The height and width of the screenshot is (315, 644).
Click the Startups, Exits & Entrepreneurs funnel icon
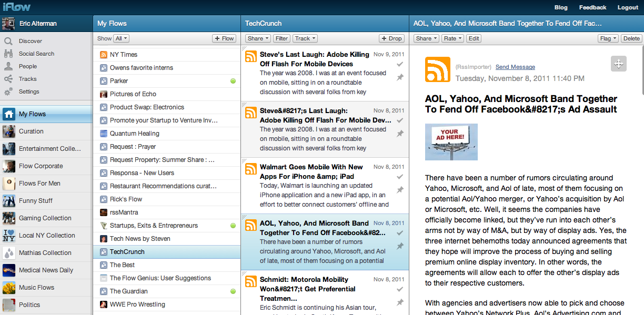[104, 226]
